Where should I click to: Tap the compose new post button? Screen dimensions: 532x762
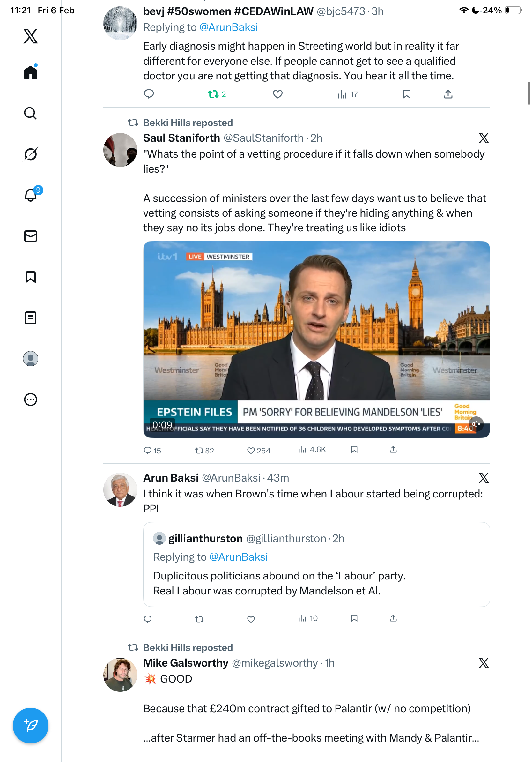(x=31, y=726)
